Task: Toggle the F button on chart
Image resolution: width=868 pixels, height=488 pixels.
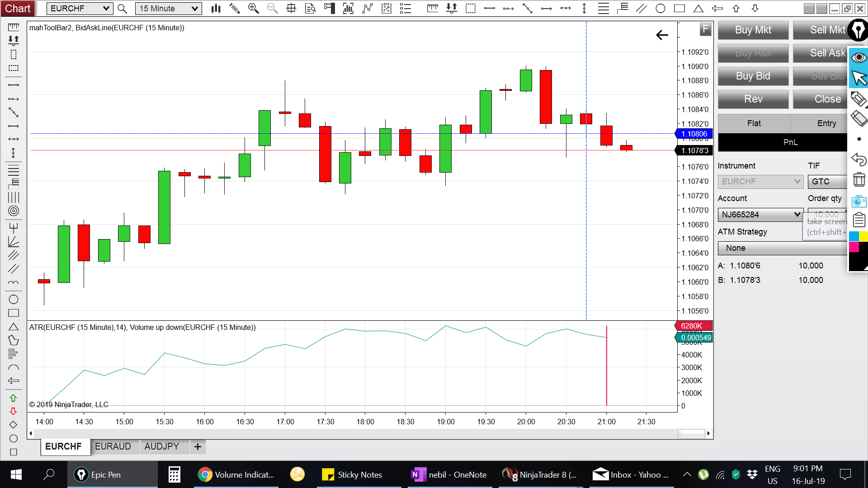Action: tap(705, 30)
